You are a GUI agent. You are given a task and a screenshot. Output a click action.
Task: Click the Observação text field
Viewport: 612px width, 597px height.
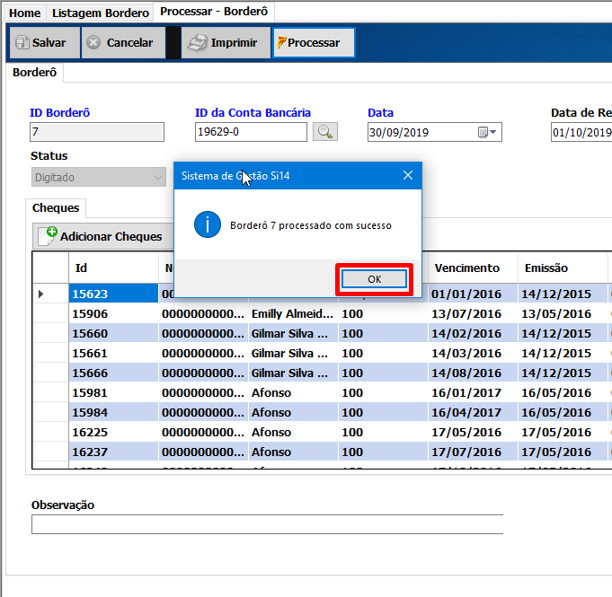pos(266,525)
